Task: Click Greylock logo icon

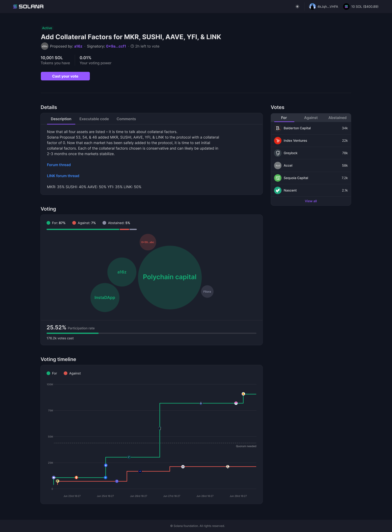Action: [278, 153]
